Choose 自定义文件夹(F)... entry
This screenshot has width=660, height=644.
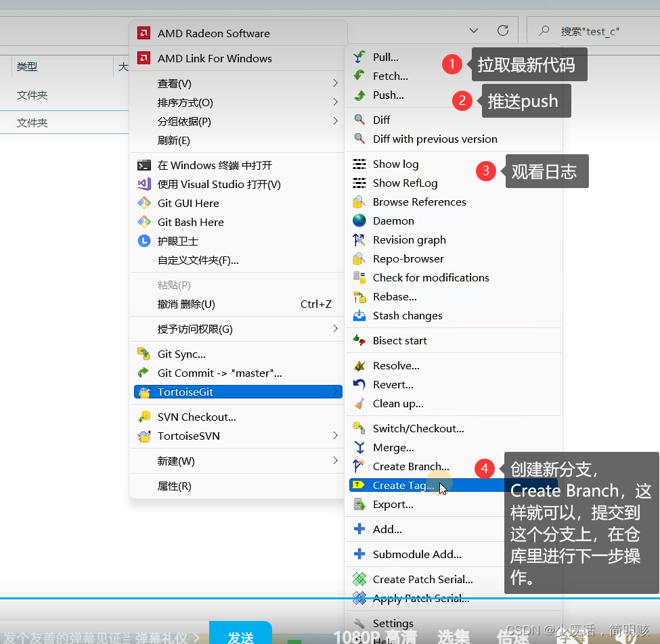tap(238, 260)
